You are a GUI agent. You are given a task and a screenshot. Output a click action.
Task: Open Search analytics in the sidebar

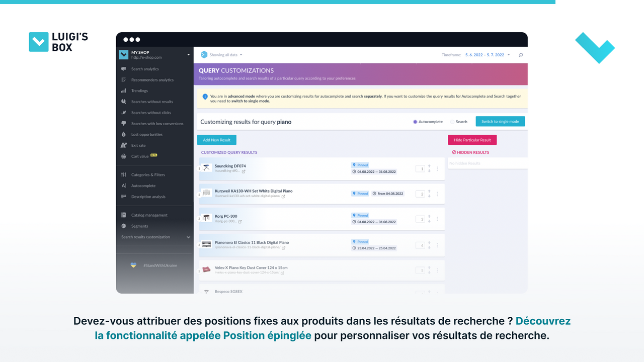tap(145, 69)
